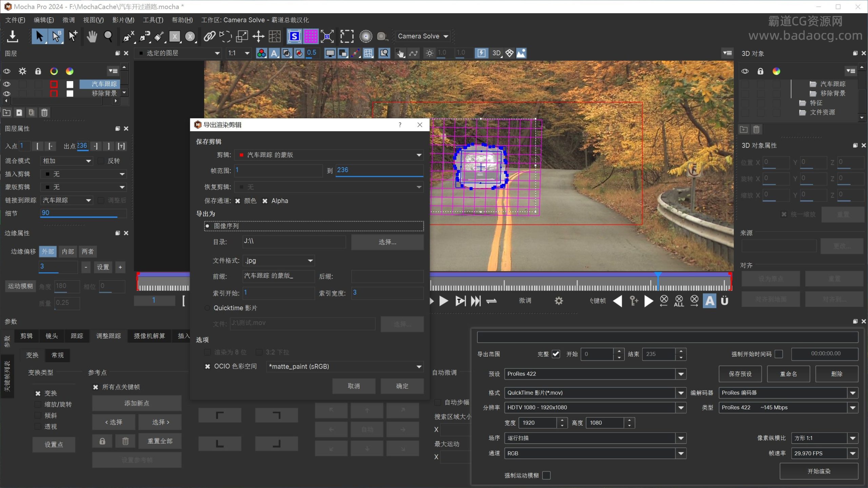868x488 pixels.
Task: Open the 混合模式 相加 dropdown
Action: click(x=66, y=161)
